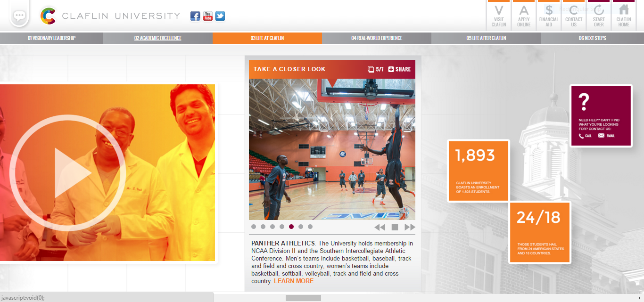Screen dimensions: 644x302
Task: Click the Start Over refresh tile
Action: pos(599,15)
